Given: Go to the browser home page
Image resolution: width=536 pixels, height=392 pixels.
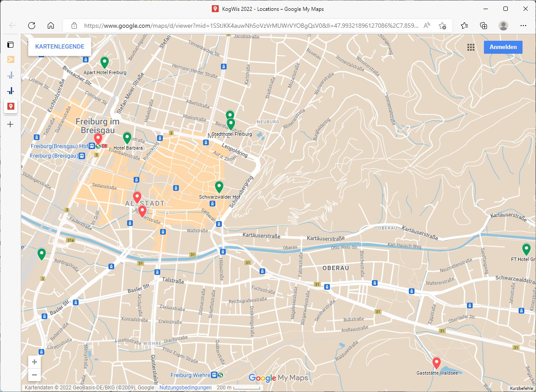Looking at the screenshot, I should click(x=51, y=26).
